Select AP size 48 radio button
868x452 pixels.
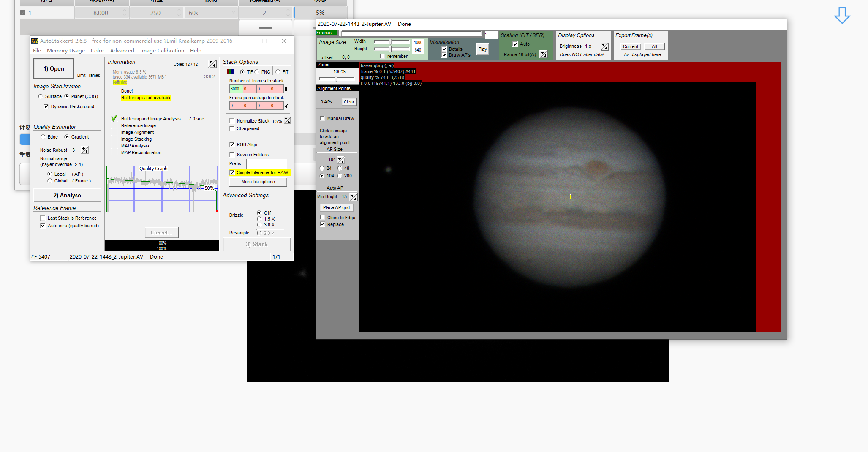click(x=340, y=168)
